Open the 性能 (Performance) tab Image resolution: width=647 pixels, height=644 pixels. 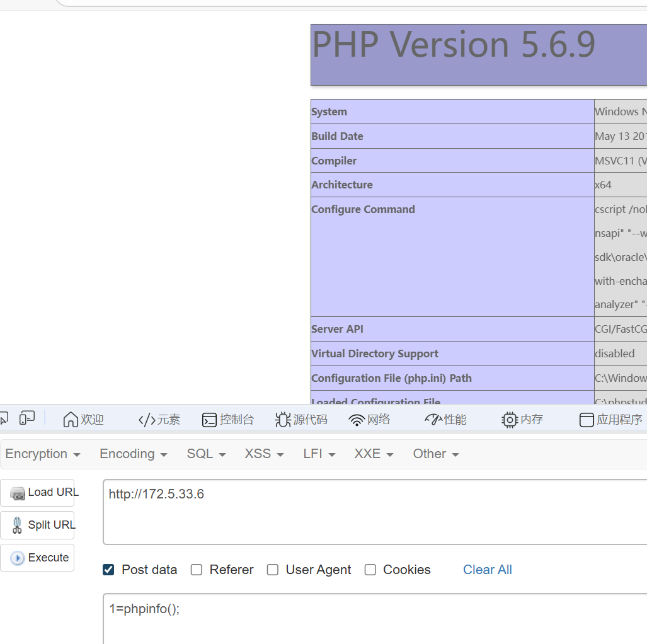click(x=445, y=420)
